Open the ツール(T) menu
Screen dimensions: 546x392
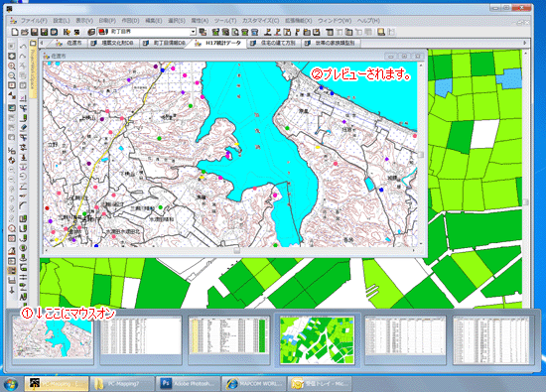coord(225,21)
